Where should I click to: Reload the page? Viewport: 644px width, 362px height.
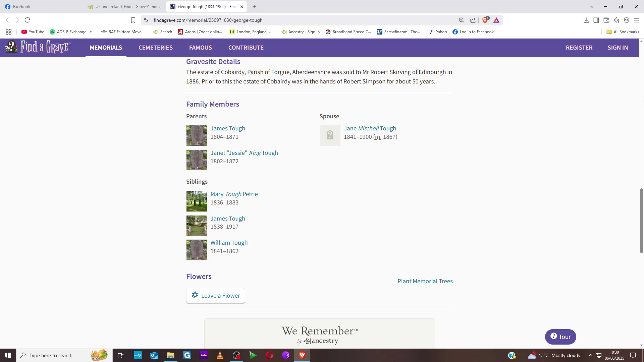point(28,20)
